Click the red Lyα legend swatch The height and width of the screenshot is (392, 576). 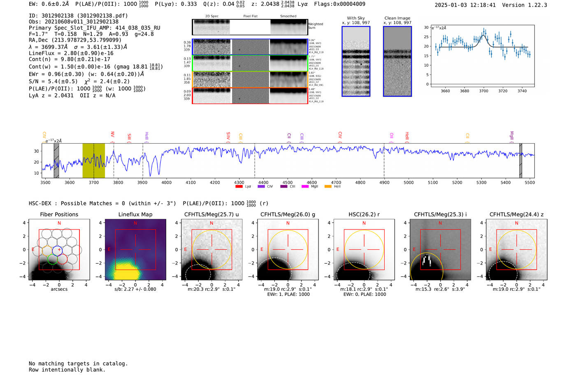coord(239,187)
